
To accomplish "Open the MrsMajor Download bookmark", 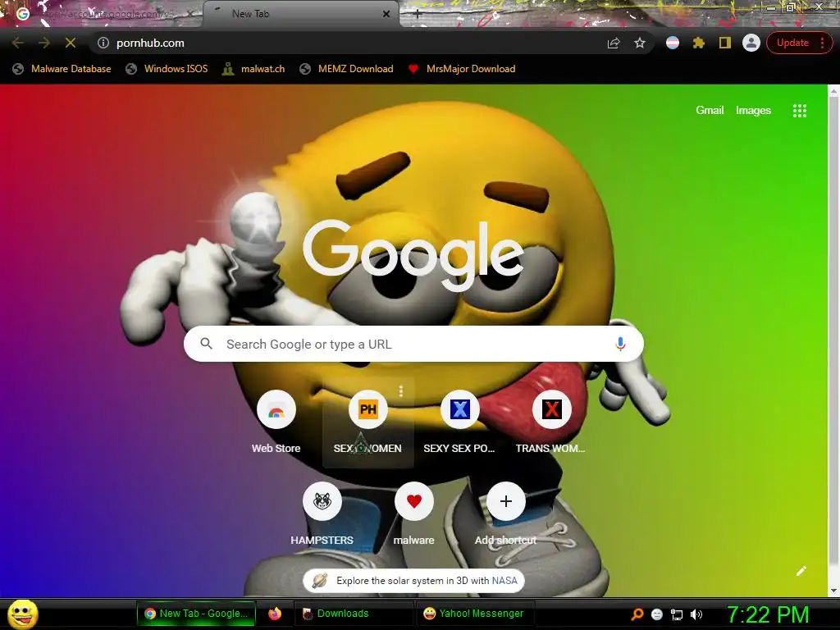I will [462, 69].
